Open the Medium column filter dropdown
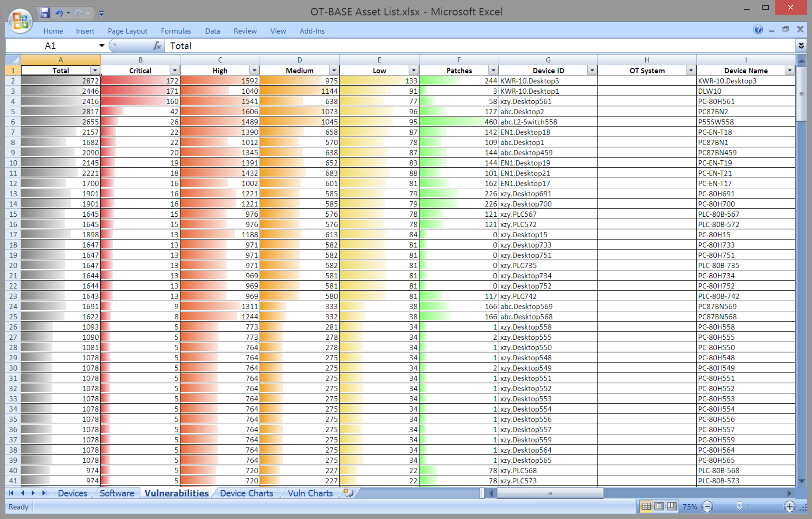The image size is (812, 519). coord(334,70)
